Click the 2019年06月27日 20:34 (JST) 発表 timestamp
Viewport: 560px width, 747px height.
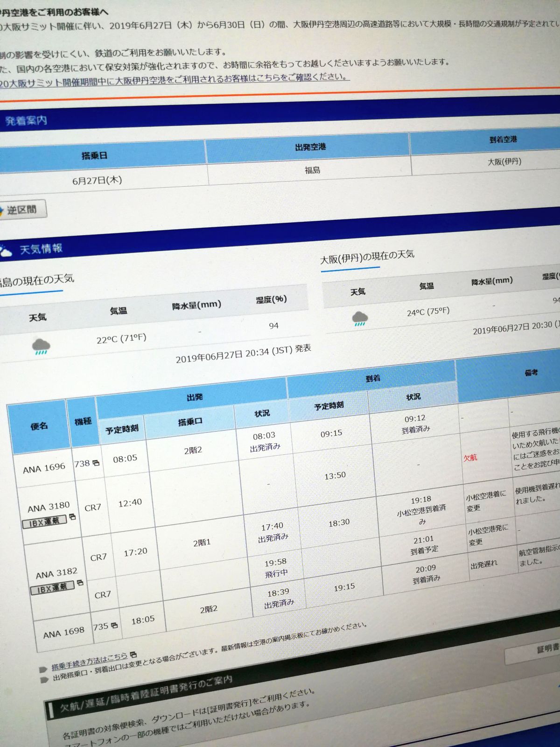(x=243, y=354)
